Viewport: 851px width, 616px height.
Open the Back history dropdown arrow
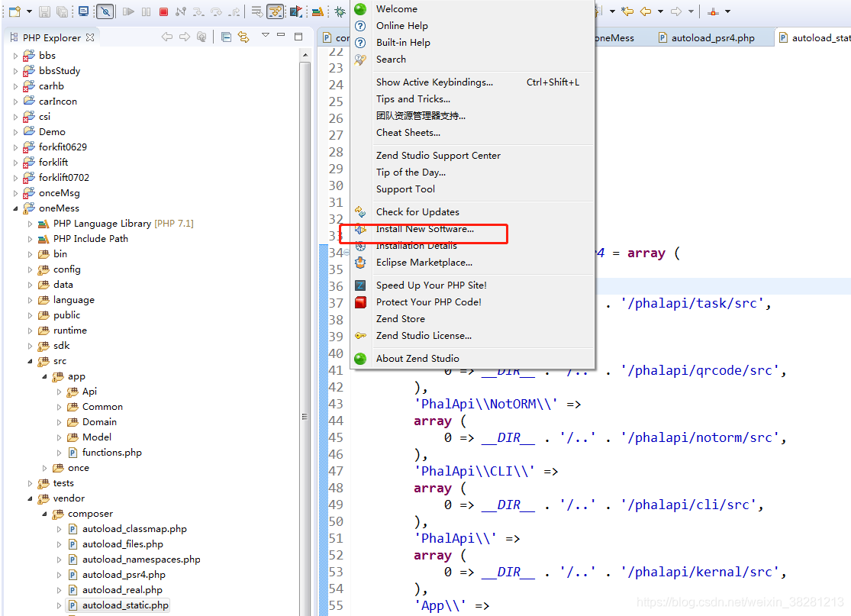(x=660, y=11)
